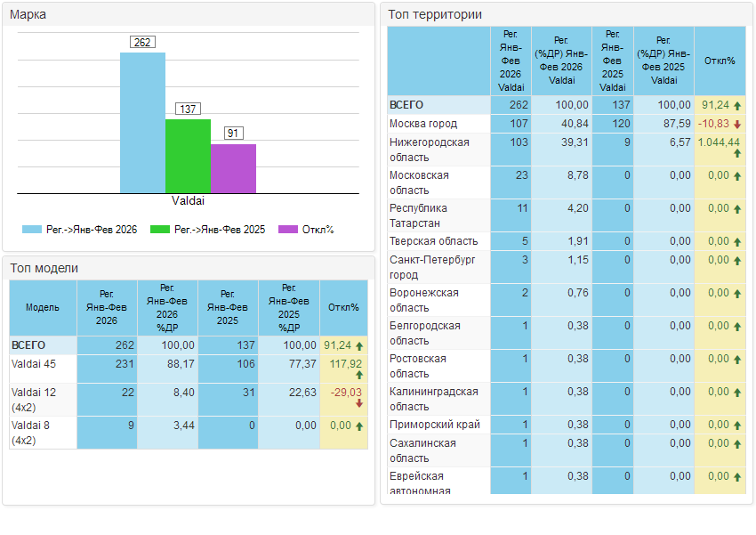Click the green legend swatch for Янв-Фев 2025

160,230
